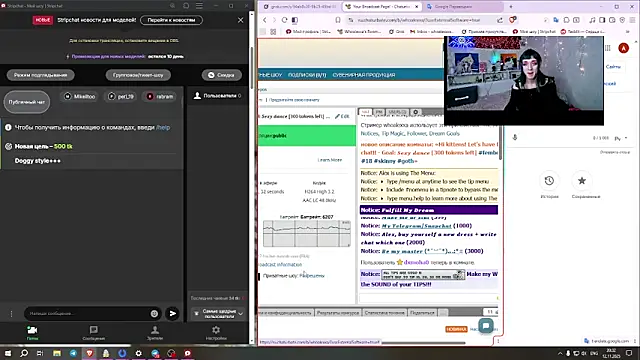This screenshot has width=640, height=360.
Task: Edit the 'Sexy dance' room subject
Action: tap(342, 116)
